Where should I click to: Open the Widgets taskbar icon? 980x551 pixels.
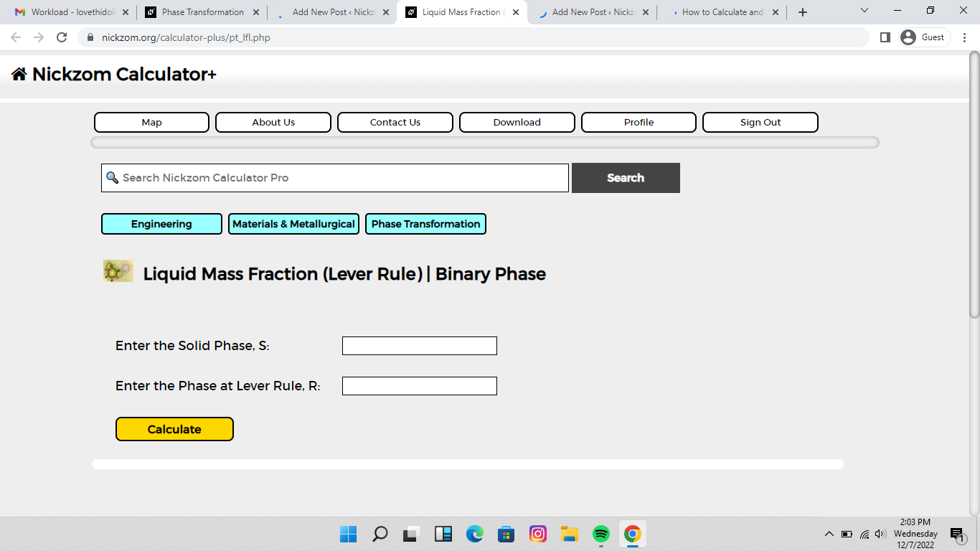pos(443,534)
